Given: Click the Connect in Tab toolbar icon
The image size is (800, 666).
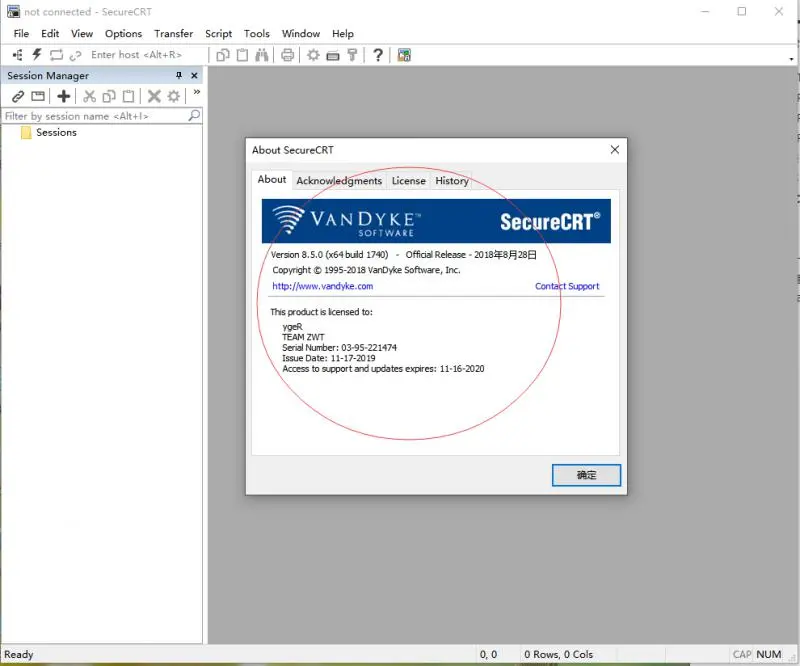Looking at the screenshot, I should coord(56,55).
